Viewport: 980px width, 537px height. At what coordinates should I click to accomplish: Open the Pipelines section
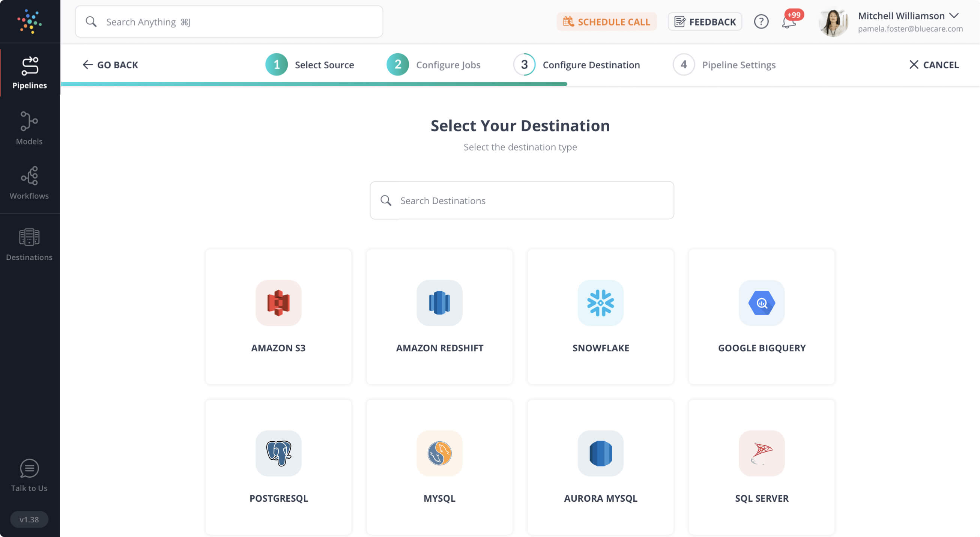(x=30, y=73)
